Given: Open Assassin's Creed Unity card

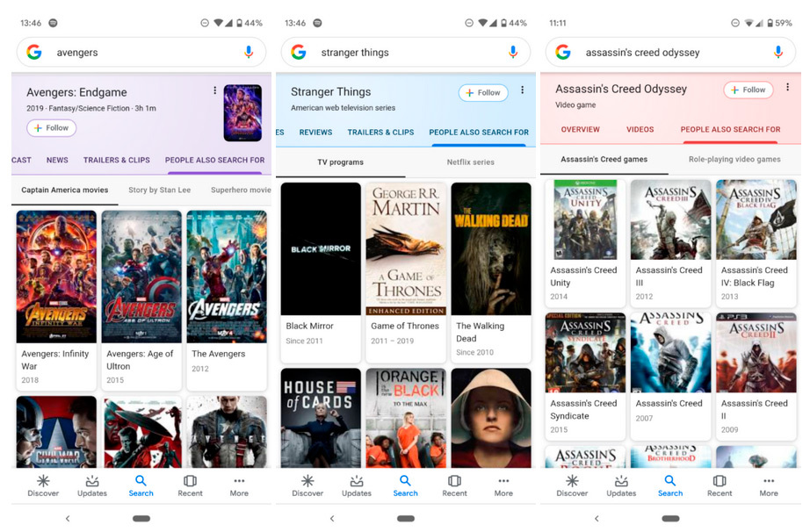Looking at the screenshot, I should coord(585,242).
